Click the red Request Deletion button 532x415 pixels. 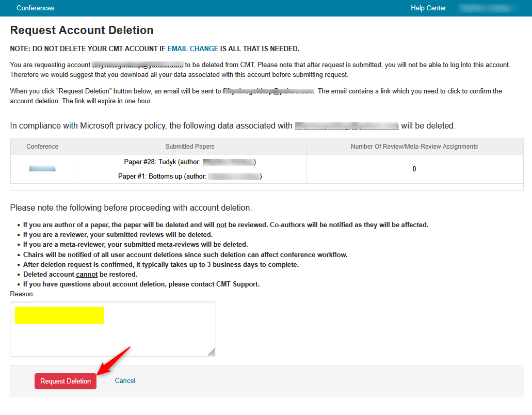tap(66, 381)
